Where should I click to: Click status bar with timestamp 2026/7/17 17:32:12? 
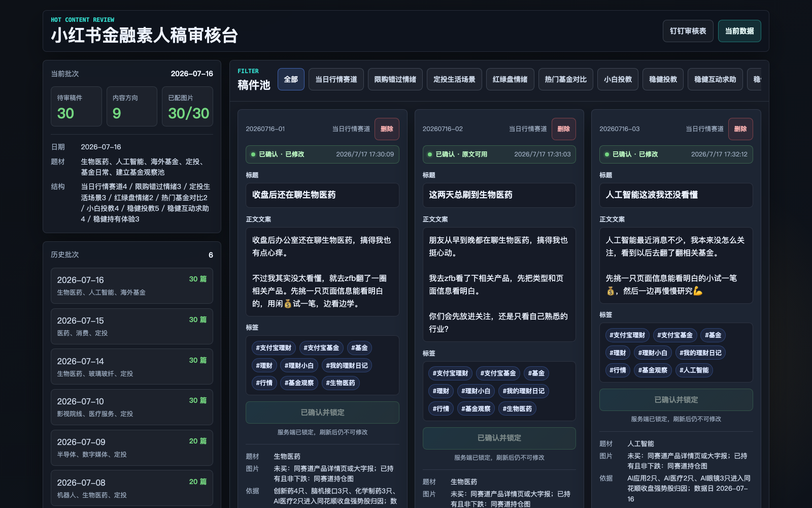676,154
